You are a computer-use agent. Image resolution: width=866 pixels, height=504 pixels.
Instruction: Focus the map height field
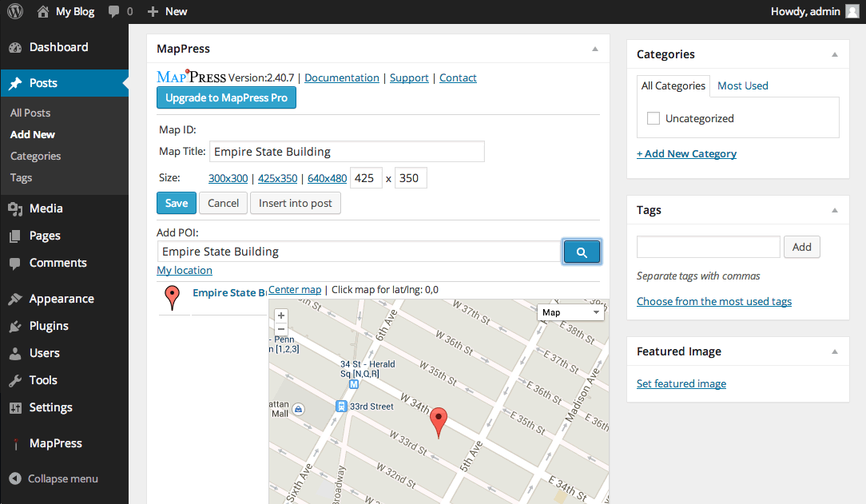pyautogui.click(x=411, y=178)
